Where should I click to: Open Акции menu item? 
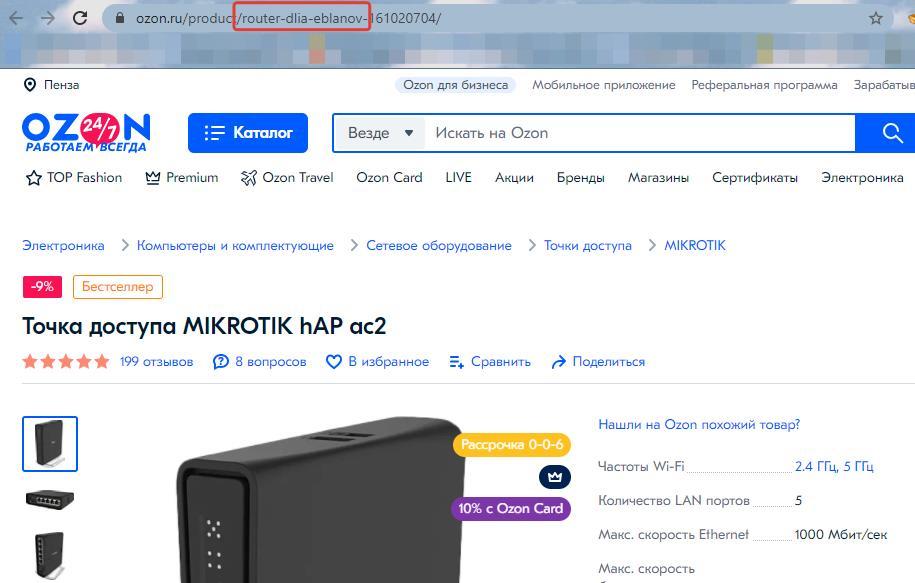[x=514, y=177]
